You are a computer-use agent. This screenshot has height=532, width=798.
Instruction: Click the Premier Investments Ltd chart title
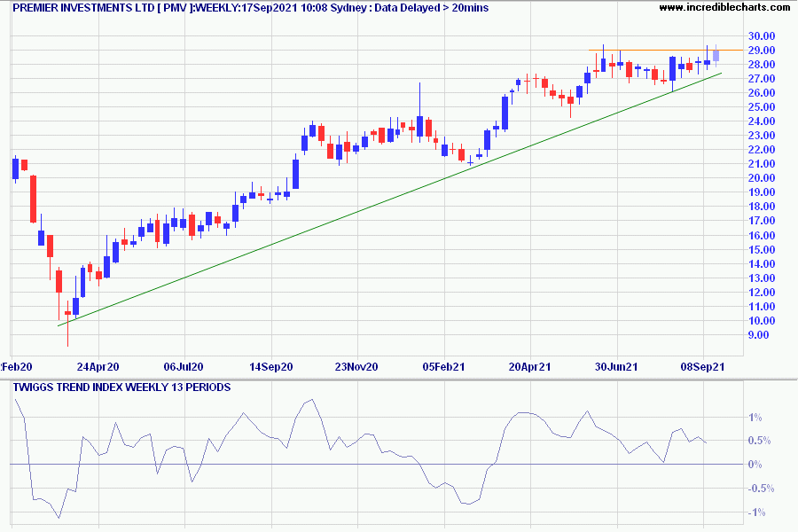coord(250,8)
